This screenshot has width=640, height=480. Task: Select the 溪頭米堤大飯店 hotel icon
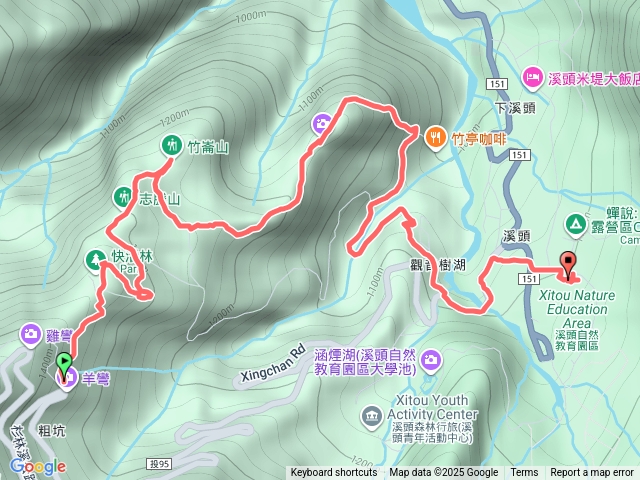[533, 78]
